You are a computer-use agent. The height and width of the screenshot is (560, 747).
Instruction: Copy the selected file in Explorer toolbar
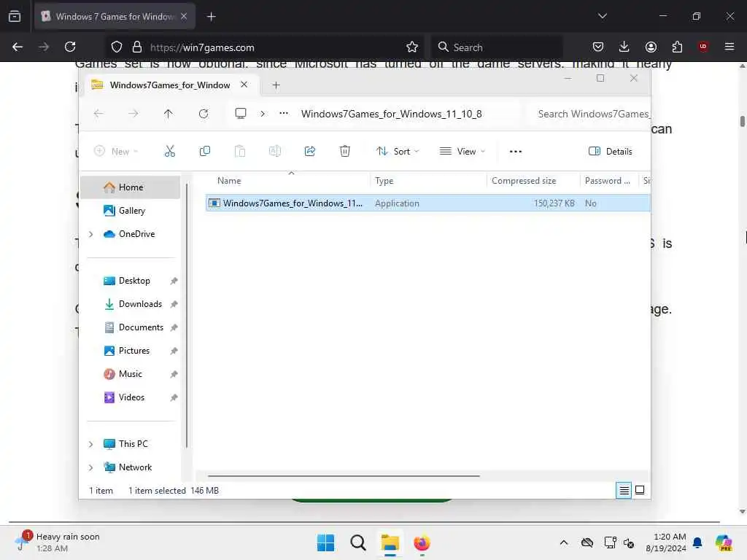coord(205,152)
